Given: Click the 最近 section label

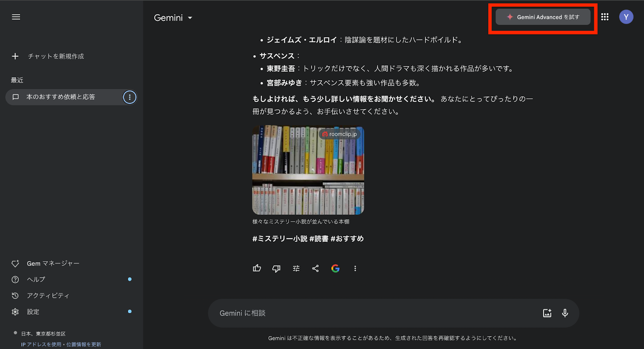Looking at the screenshot, I should coord(17,80).
